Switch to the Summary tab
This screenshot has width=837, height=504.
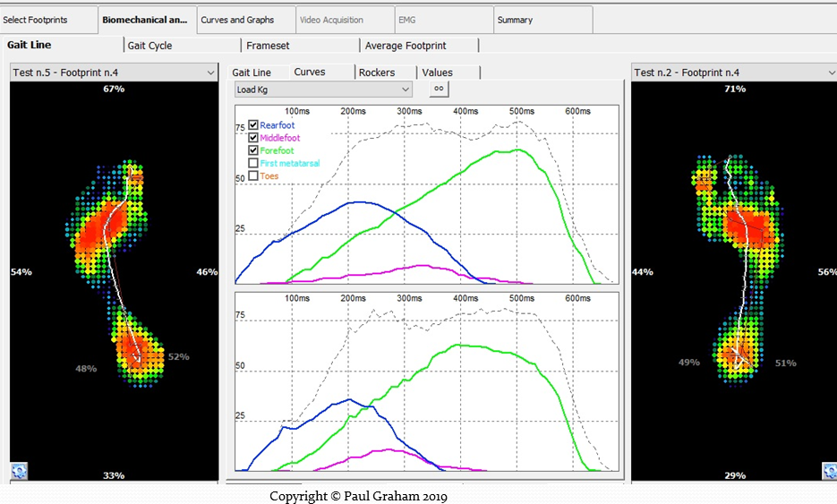coord(542,20)
